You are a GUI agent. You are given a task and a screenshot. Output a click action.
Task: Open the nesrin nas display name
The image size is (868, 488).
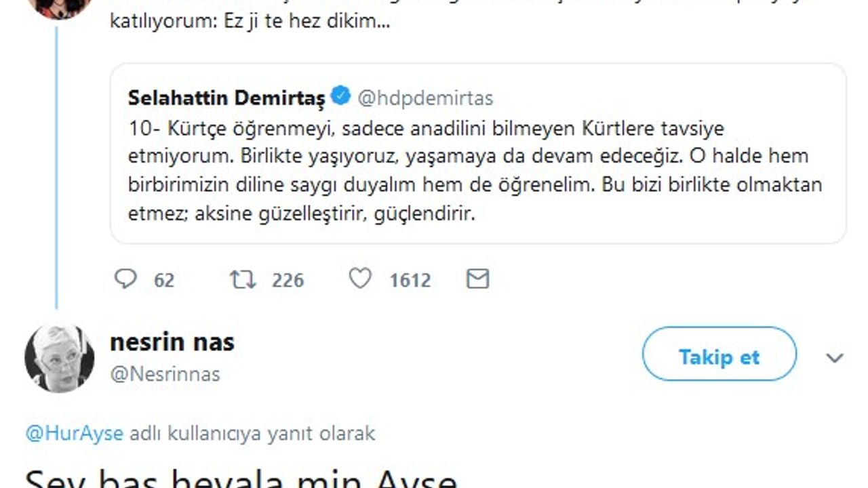click(x=172, y=342)
